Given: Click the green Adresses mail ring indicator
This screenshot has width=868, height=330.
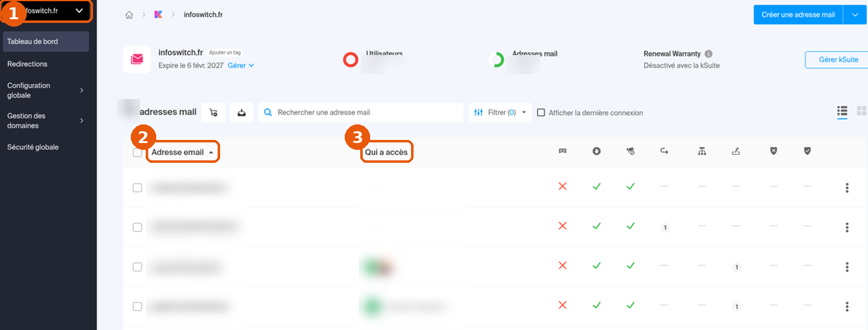Looking at the screenshot, I should click(x=497, y=60).
